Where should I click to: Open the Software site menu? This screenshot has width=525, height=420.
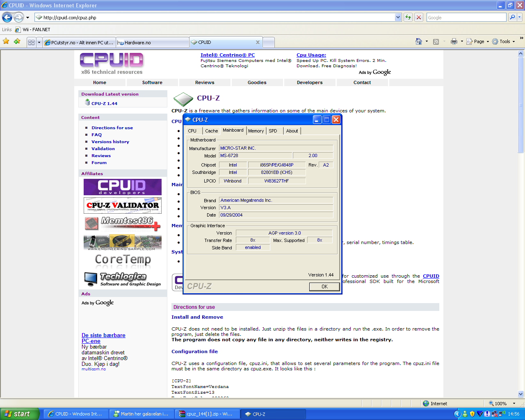pos(152,82)
